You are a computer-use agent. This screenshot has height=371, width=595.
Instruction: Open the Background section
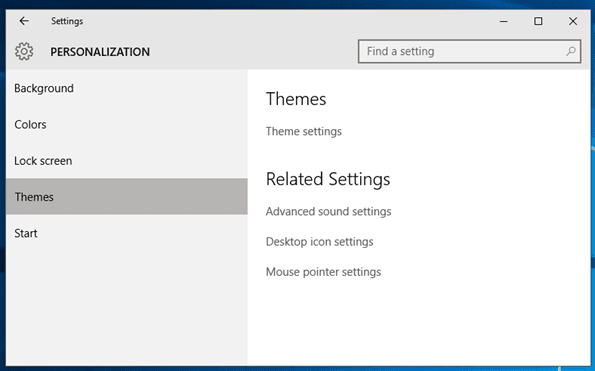tap(127, 88)
